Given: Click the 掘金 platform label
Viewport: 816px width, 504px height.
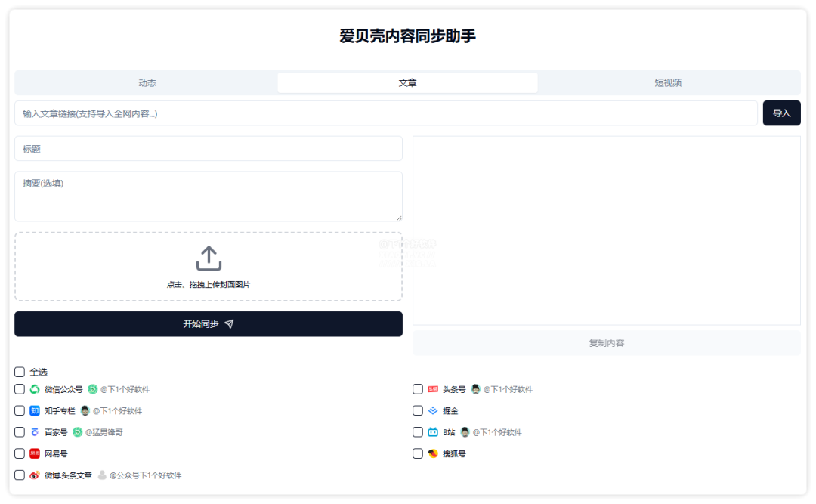Looking at the screenshot, I should pos(450,411).
